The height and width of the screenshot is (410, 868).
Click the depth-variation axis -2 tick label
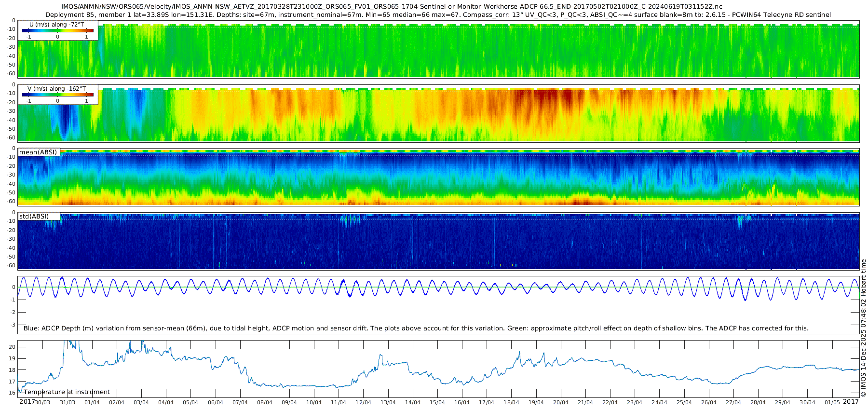click(x=13, y=313)
